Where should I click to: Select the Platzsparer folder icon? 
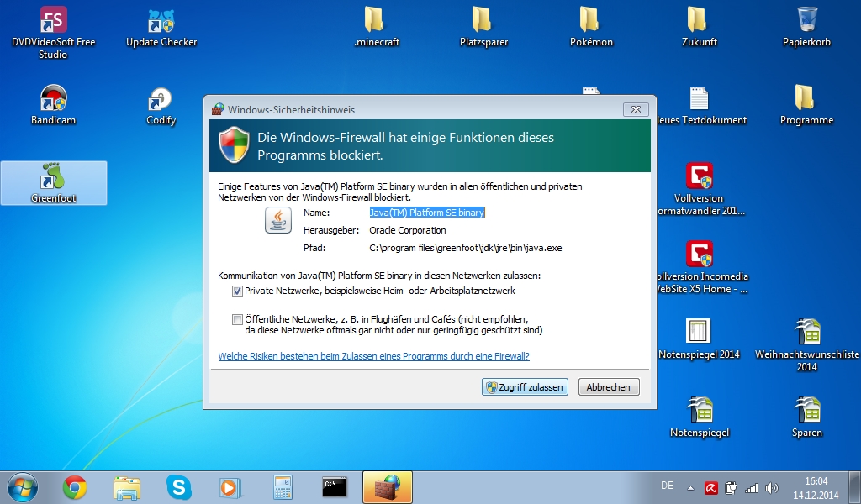[483, 27]
